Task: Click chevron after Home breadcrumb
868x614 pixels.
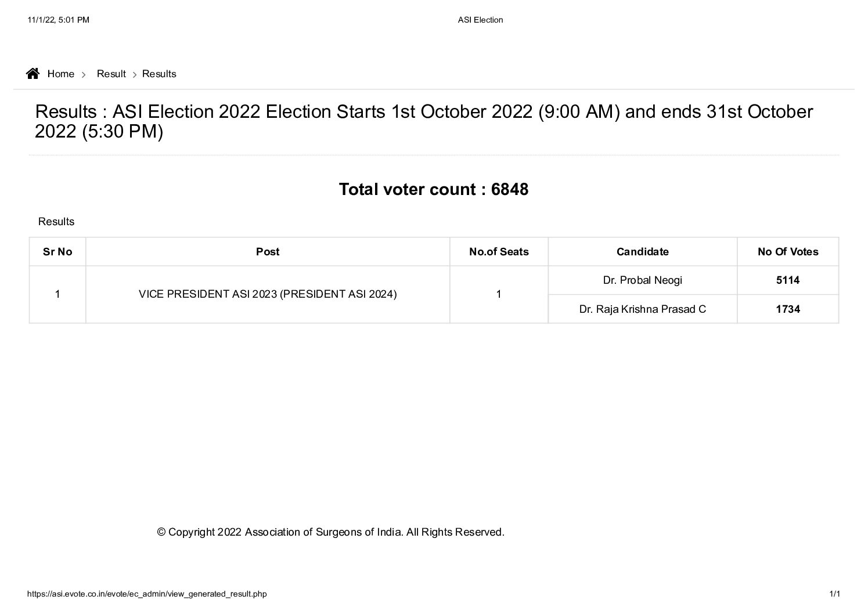Action: coord(84,74)
